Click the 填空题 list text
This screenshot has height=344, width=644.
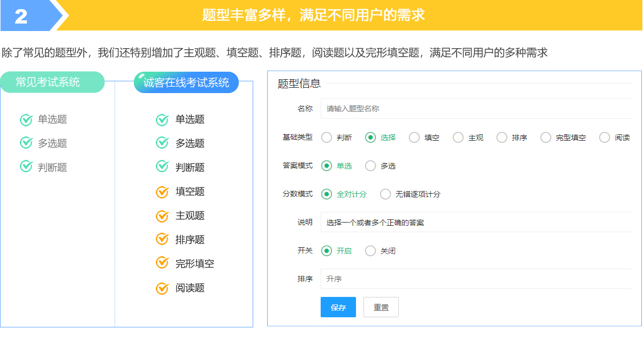pyautogui.click(x=190, y=192)
